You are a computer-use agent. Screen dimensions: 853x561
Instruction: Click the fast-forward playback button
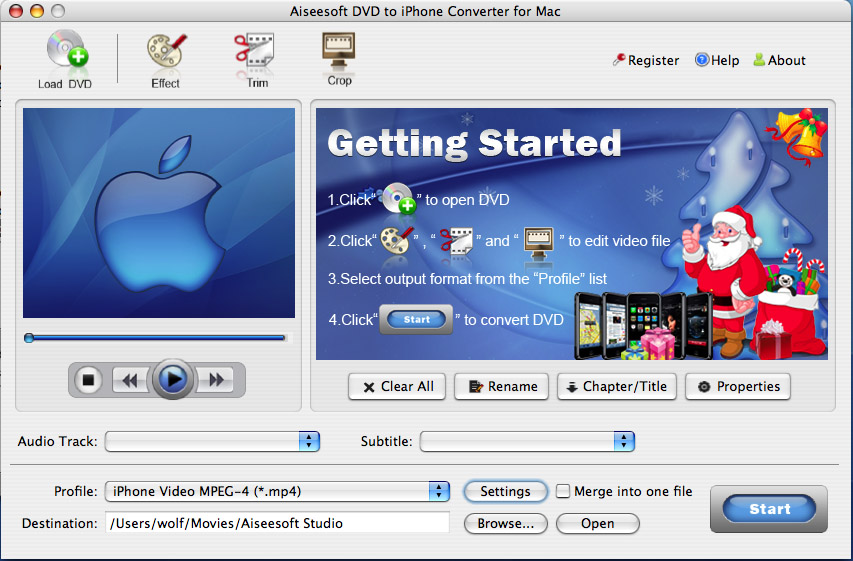tap(216, 380)
